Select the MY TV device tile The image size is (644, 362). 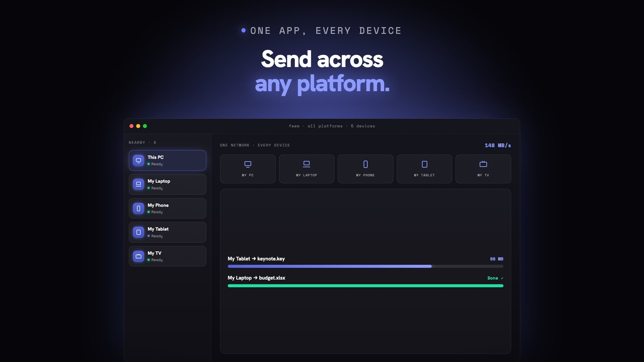483,169
